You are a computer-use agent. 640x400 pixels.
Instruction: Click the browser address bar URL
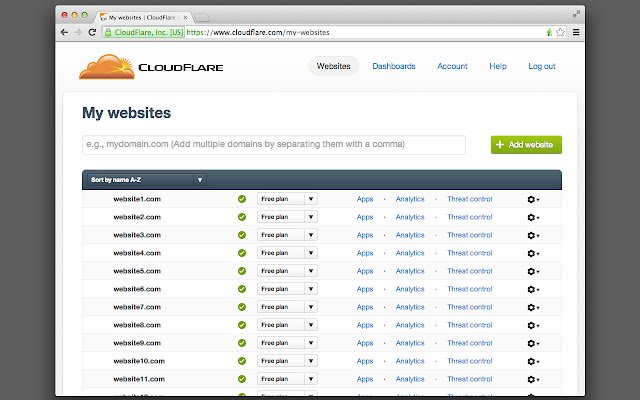coord(258,32)
